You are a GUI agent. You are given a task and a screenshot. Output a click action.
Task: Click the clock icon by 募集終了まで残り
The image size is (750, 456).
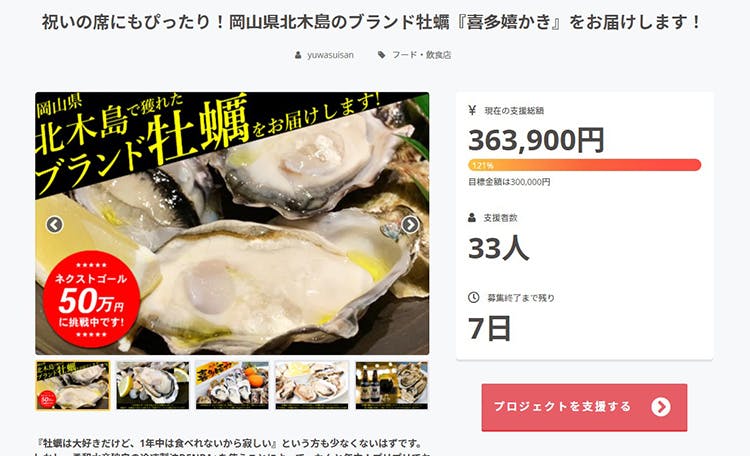tap(474, 297)
